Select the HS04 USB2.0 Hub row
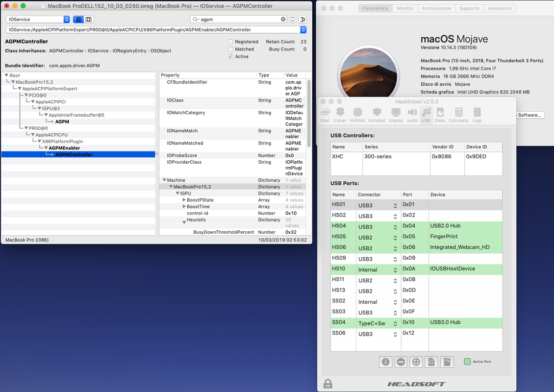Image resolution: width=554 pixels, height=392 pixels. point(416,226)
